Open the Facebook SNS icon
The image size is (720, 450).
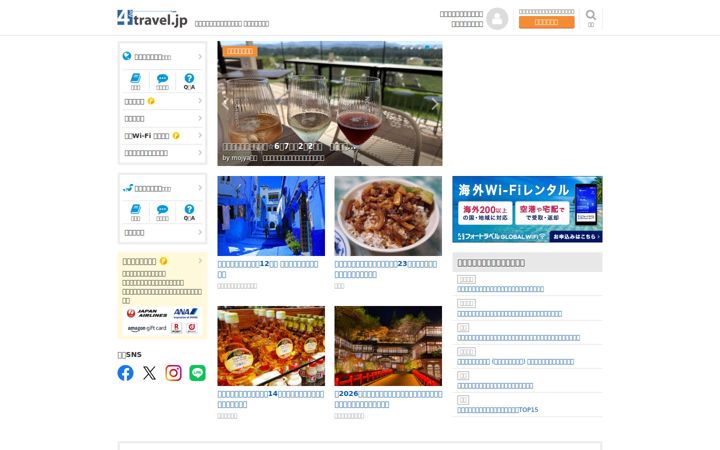[x=125, y=373]
